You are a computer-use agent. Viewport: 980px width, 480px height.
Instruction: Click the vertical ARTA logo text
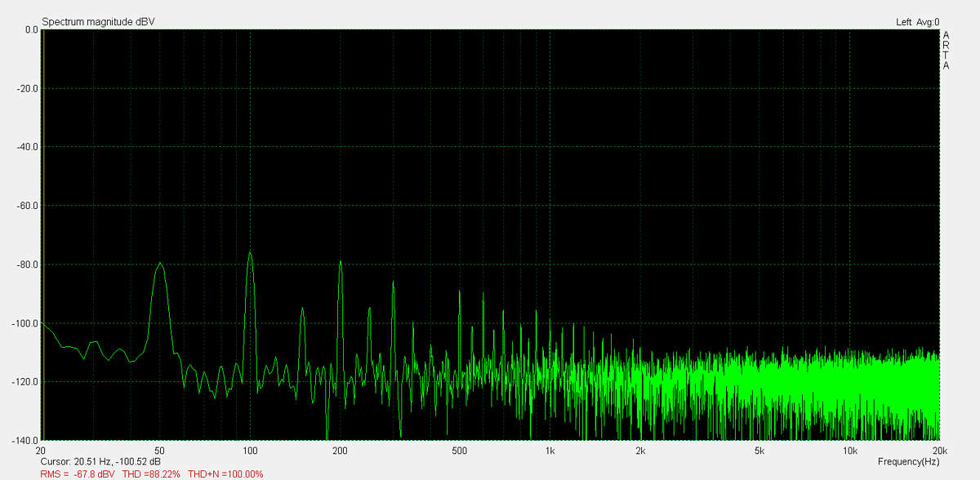point(946,51)
